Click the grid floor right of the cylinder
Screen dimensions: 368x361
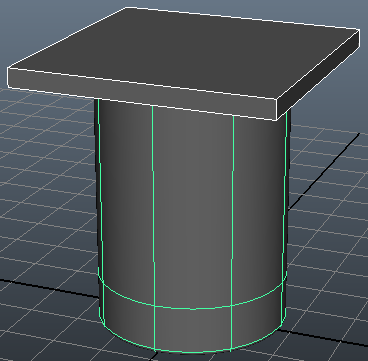[327, 233]
